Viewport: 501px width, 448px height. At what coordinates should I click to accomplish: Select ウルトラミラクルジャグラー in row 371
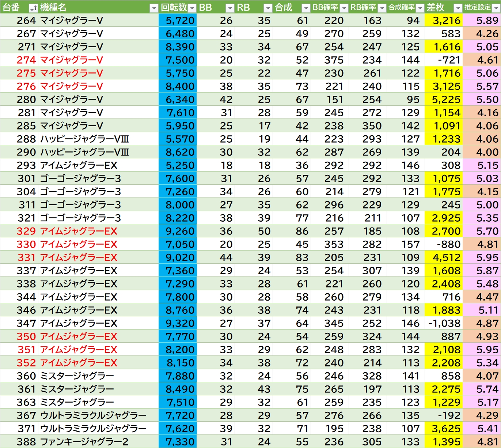pos(98,429)
